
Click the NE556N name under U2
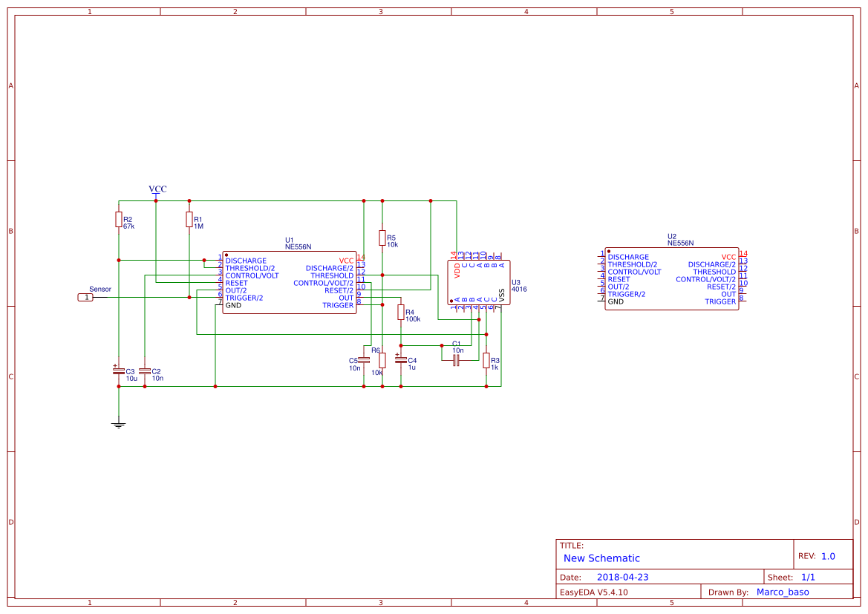(680, 243)
